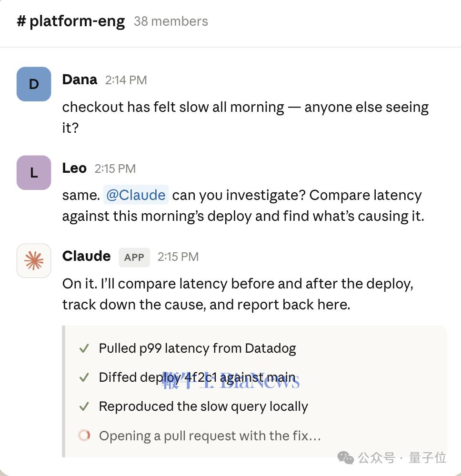The width and height of the screenshot is (461, 476).
Task: Click the @Claude mention in Leo's message
Action: (x=136, y=195)
